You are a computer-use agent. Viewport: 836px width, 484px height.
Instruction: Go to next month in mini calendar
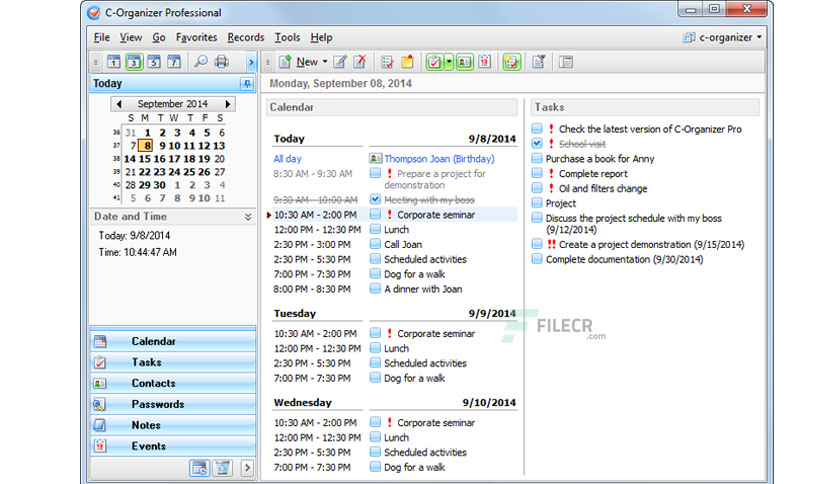point(228,104)
